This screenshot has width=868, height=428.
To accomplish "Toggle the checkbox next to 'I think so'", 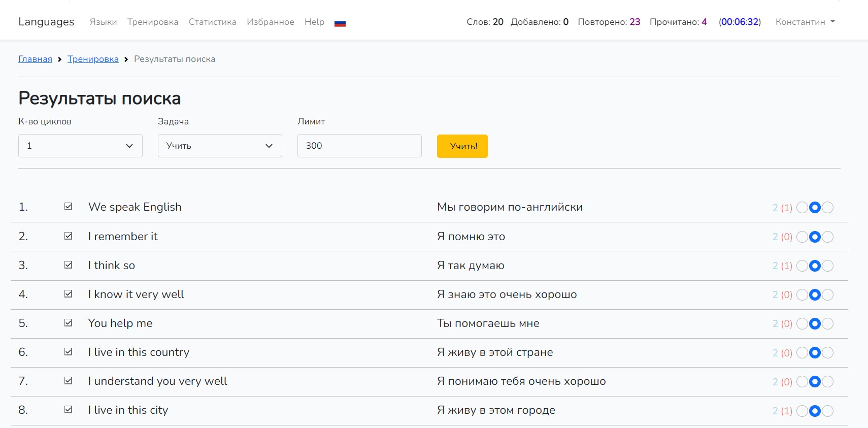I will (69, 265).
